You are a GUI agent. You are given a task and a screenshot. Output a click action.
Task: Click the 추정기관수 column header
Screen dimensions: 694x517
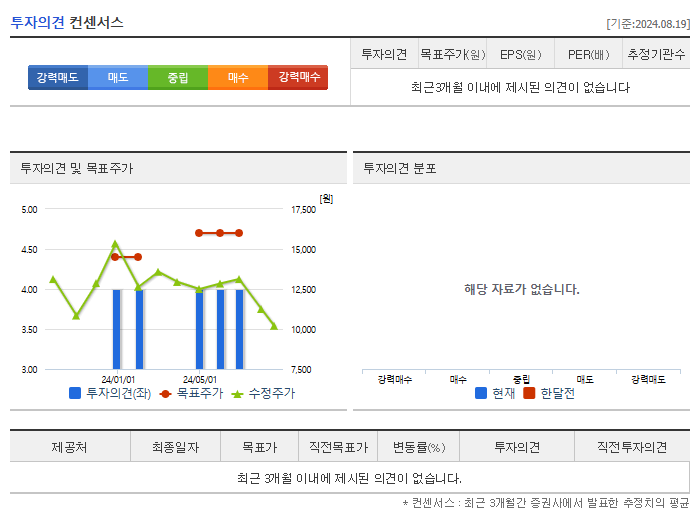656,54
